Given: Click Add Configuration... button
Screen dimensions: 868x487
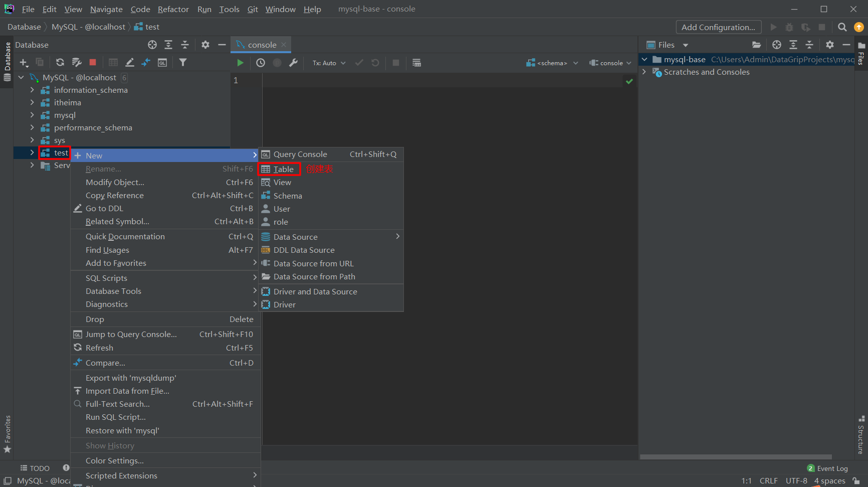Looking at the screenshot, I should 719,27.
